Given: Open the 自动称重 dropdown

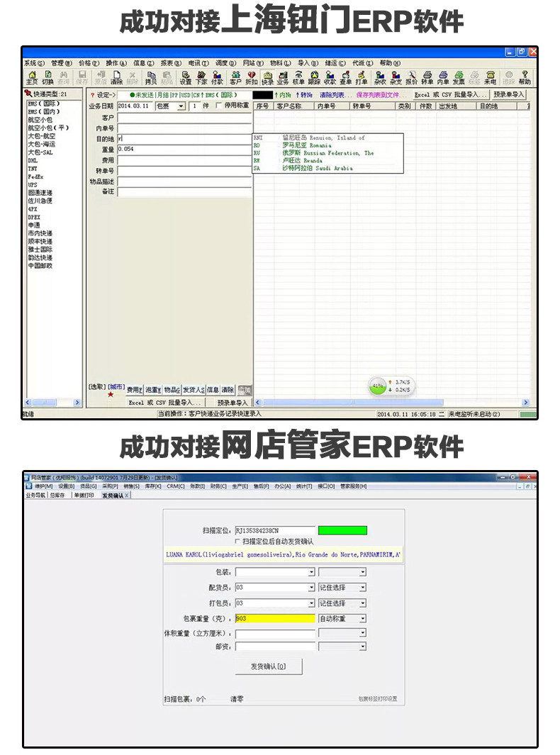Looking at the screenshot, I should click(362, 618).
